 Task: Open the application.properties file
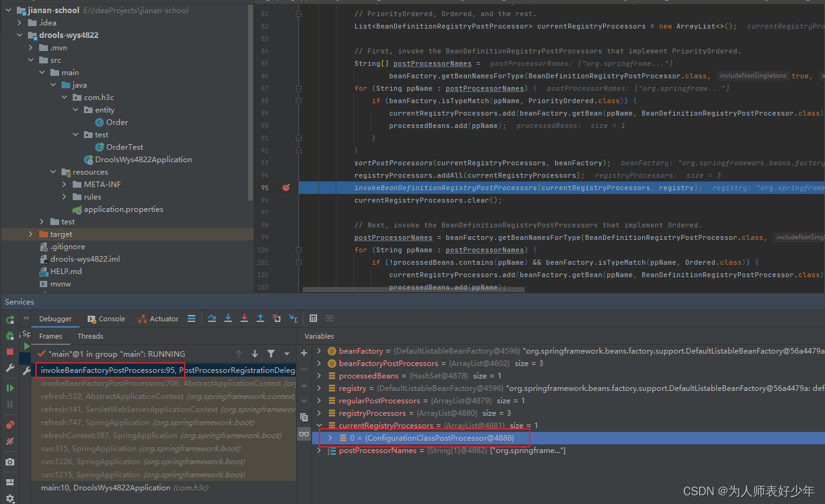pyautogui.click(x=118, y=209)
